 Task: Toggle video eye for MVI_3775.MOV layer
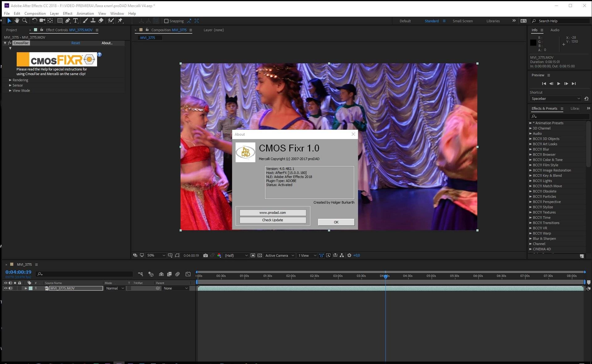[6, 288]
